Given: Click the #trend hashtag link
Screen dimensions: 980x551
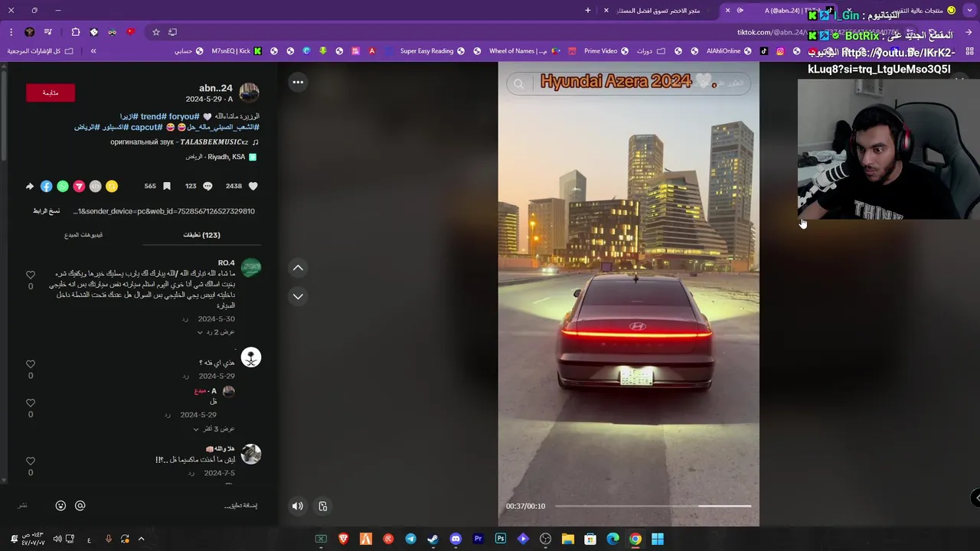Looking at the screenshot, I should pyautogui.click(x=155, y=116).
